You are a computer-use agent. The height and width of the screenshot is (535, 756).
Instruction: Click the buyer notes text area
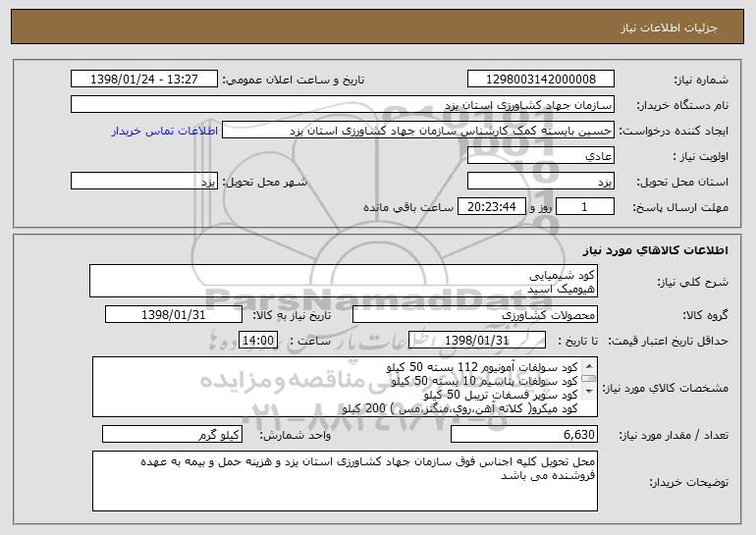(345, 481)
